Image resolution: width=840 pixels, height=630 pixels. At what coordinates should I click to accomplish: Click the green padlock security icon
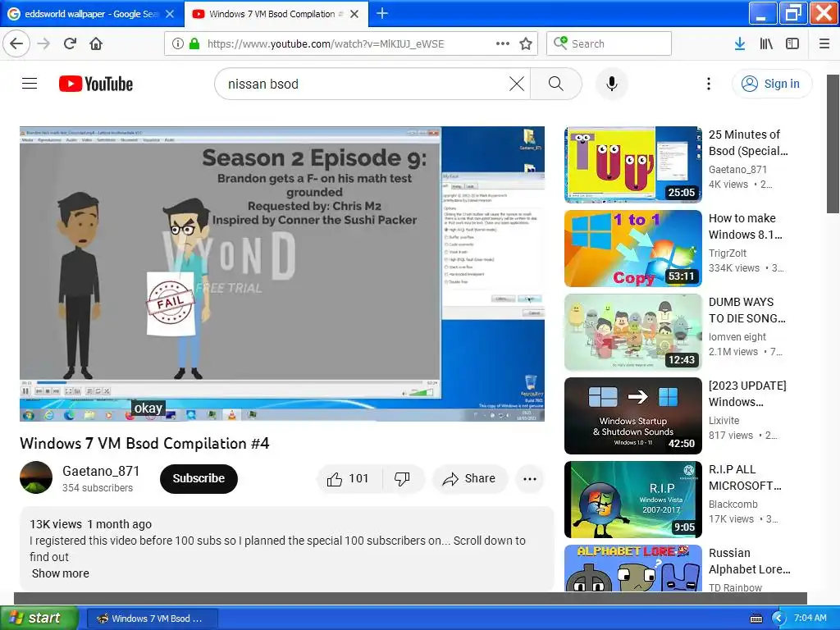point(194,43)
